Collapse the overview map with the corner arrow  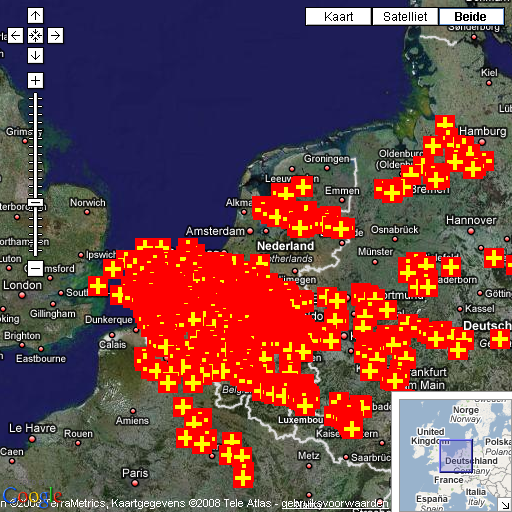[x=506, y=504]
